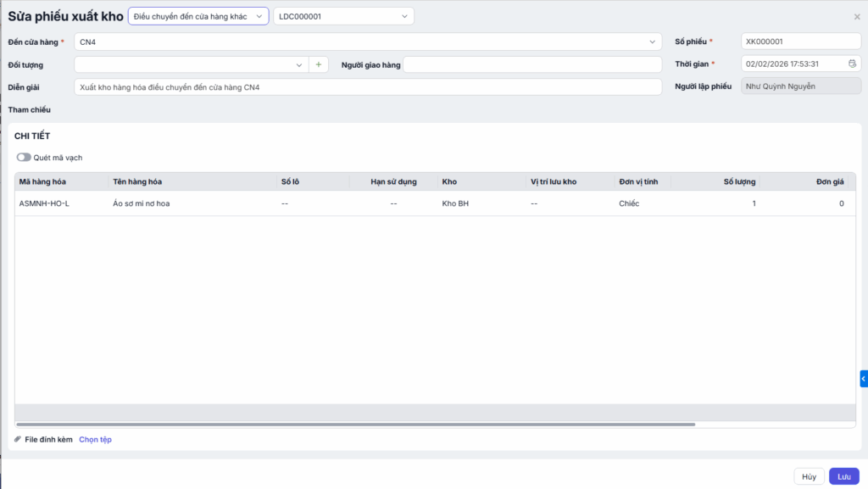Click the Chọn tệp link
Image resolution: width=868 pixels, height=489 pixels.
(95, 439)
